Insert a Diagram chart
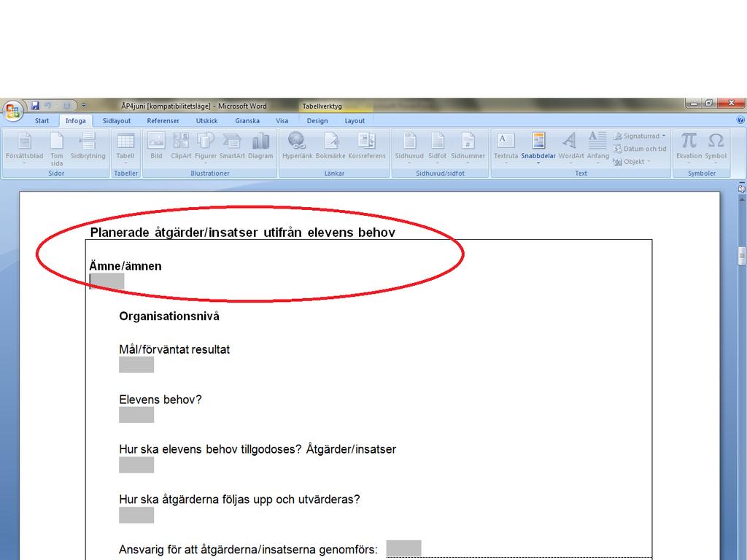 click(x=260, y=147)
